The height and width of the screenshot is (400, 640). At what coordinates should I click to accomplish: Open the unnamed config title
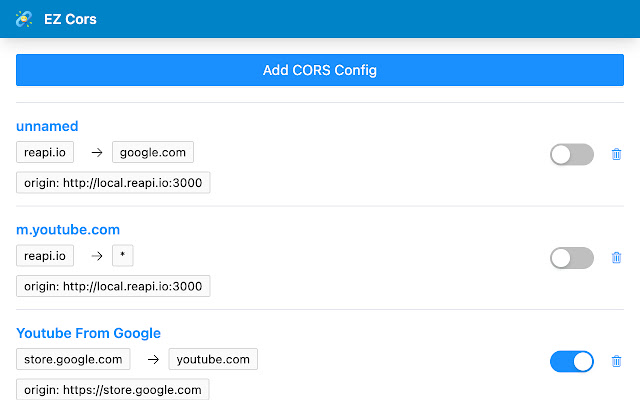tap(47, 126)
